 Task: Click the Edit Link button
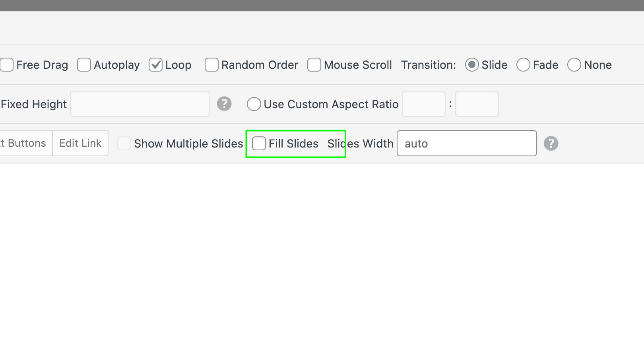click(80, 143)
